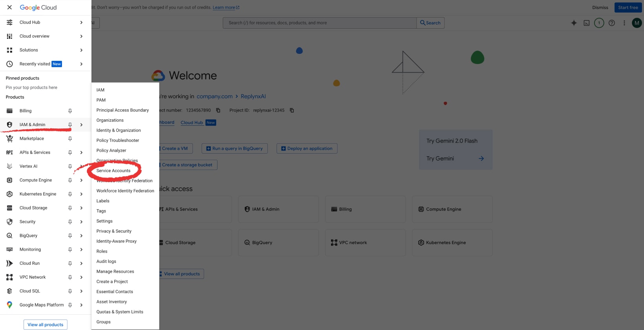Click the Google Maps Platform pin icon
The height and width of the screenshot is (330, 644).
click(x=9, y=305)
